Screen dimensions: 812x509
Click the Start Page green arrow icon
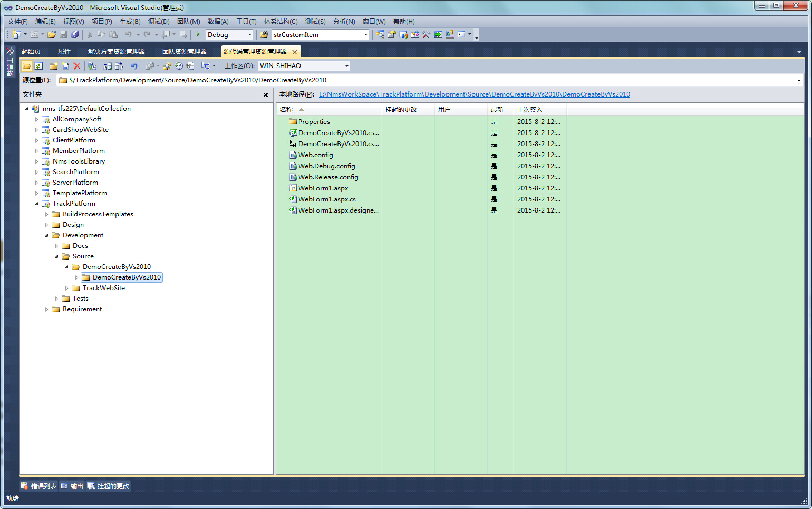pos(438,34)
